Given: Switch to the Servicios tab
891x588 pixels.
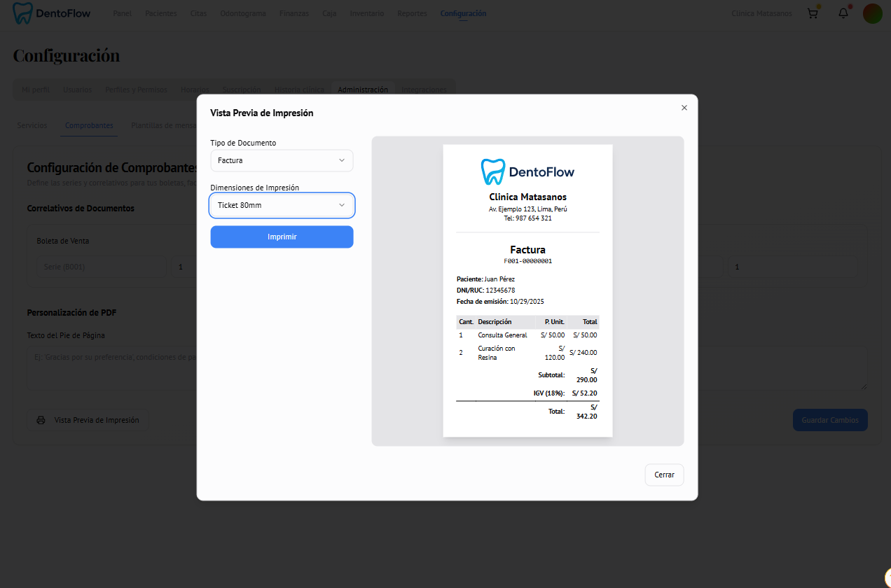Looking at the screenshot, I should point(32,125).
